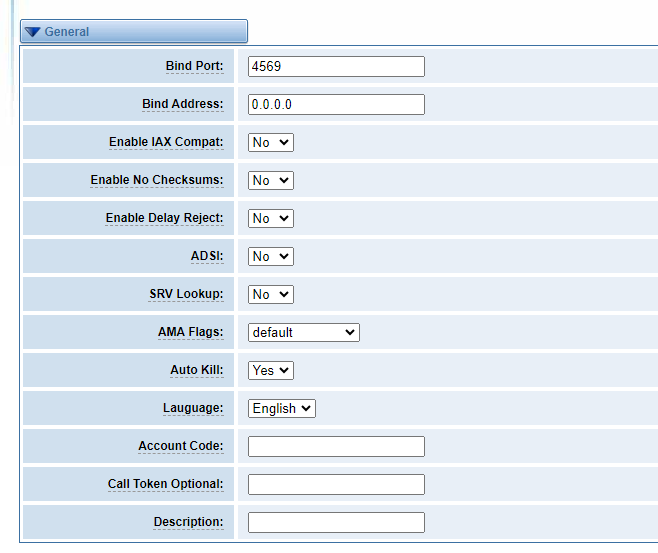Click the SRV Lookup label
The image size is (658, 553).
point(186,294)
